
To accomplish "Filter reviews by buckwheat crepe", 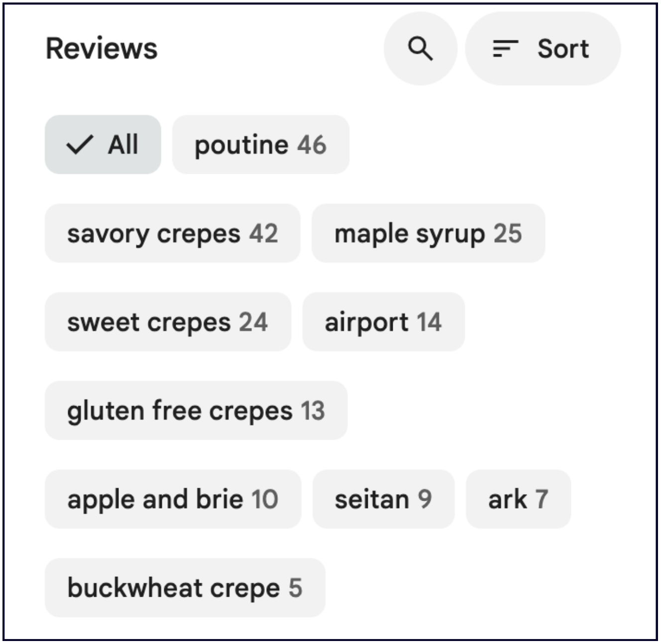I will point(185,588).
